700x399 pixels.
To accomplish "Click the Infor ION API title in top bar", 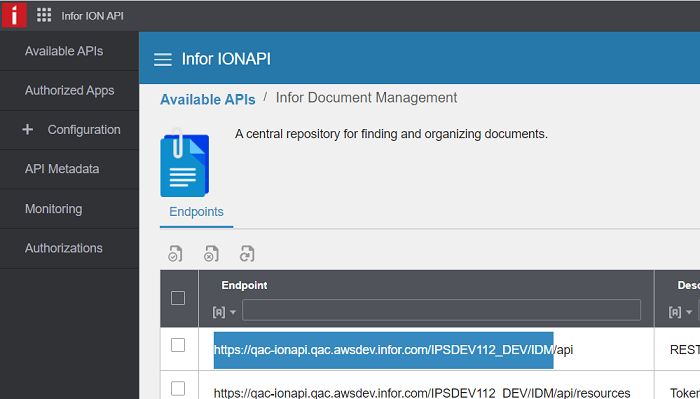I will 92,16.
